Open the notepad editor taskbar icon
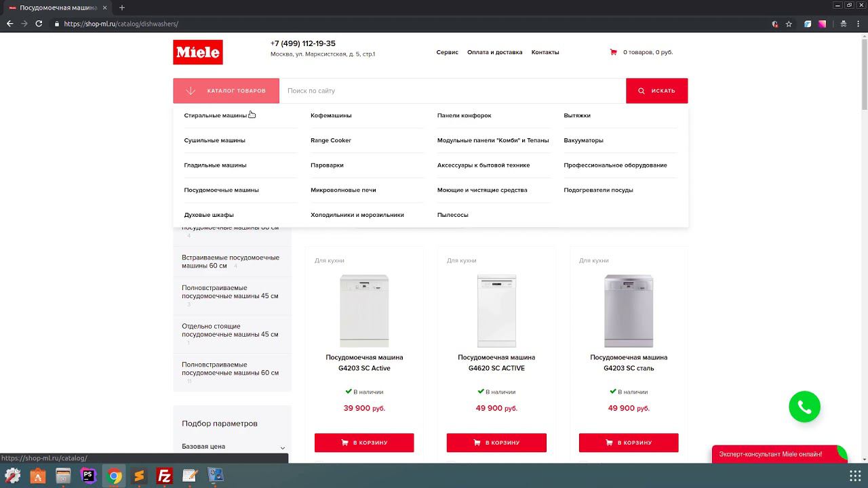Viewport: 868px width, 488px height. click(190, 476)
